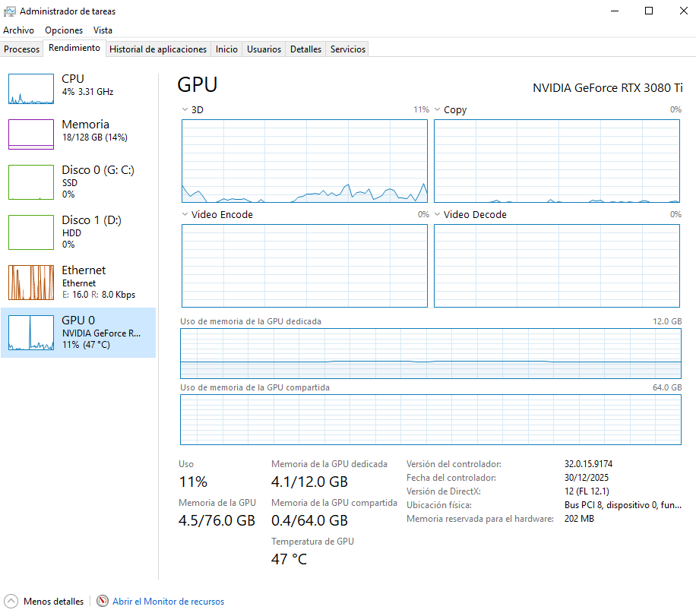The width and height of the screenshot is (696, 616).
Task: Open the 3D engine graph dropdown
Action: (x=185, y=109)
